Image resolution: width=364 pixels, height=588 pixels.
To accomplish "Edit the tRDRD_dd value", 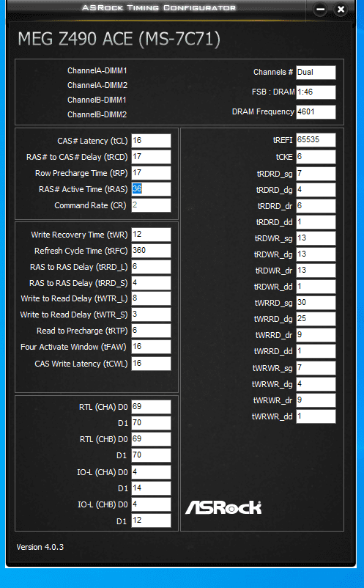I will pyautogui.click(x=316, y=222).
